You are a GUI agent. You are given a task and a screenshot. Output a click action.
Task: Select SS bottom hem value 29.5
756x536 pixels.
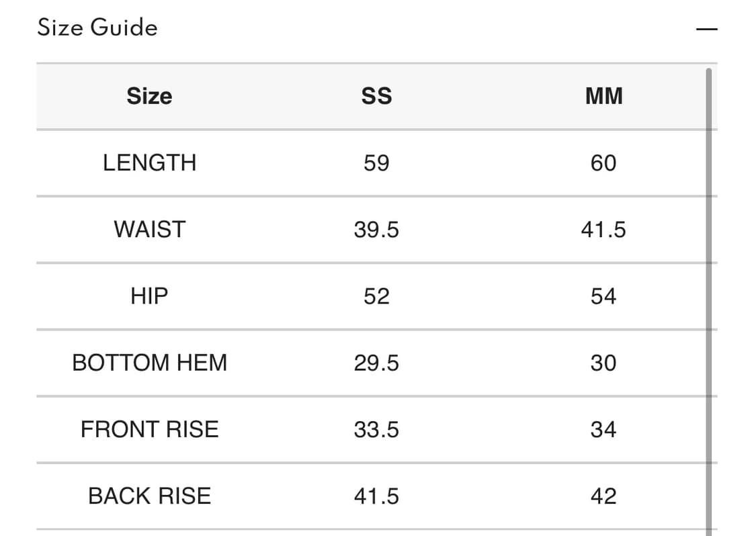tap(376, 363)
